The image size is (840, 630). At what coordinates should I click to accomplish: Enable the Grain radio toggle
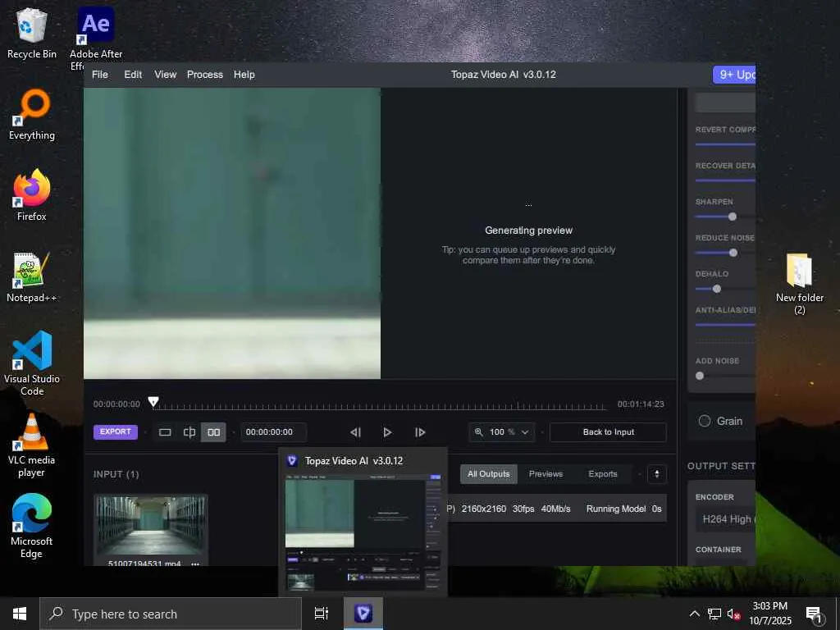click(x=705, y=421)
